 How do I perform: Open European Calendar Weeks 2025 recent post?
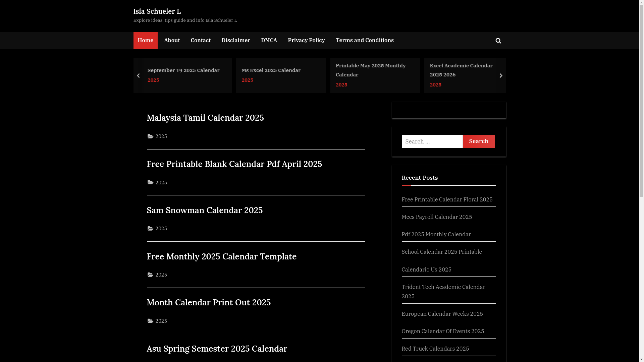click(x=442, y=314)
